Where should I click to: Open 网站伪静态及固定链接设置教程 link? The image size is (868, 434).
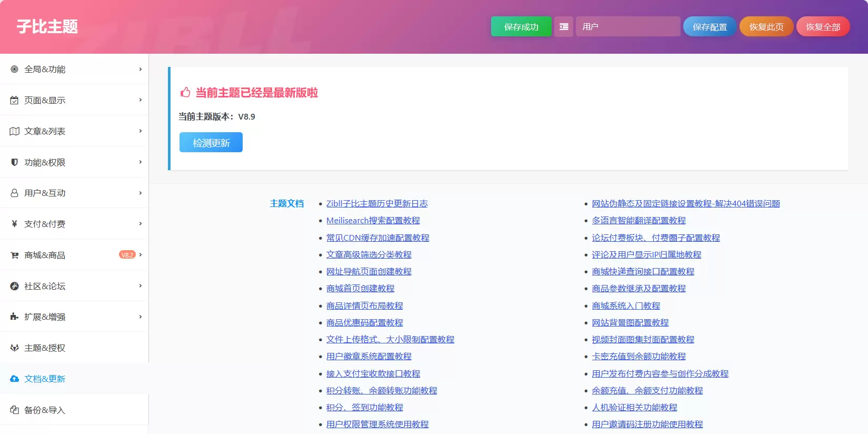(x=686, y=203)
